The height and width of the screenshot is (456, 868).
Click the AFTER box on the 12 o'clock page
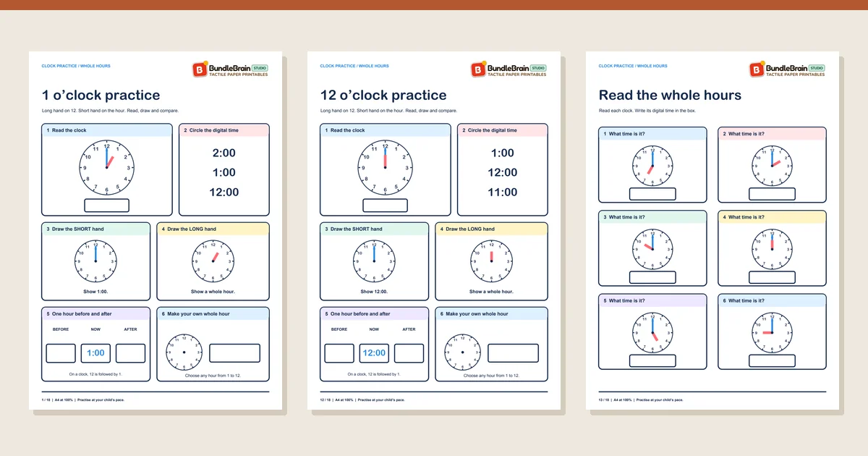click(409, 353)
